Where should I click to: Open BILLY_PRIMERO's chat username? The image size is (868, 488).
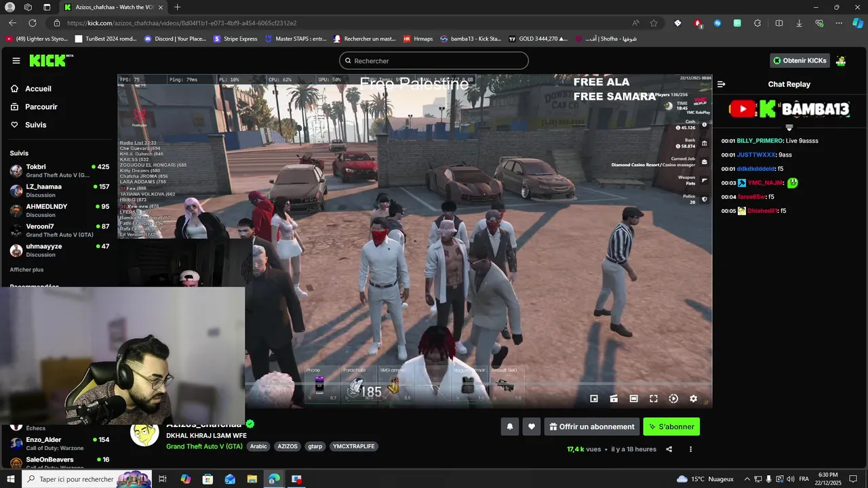(x=759, y=141)
